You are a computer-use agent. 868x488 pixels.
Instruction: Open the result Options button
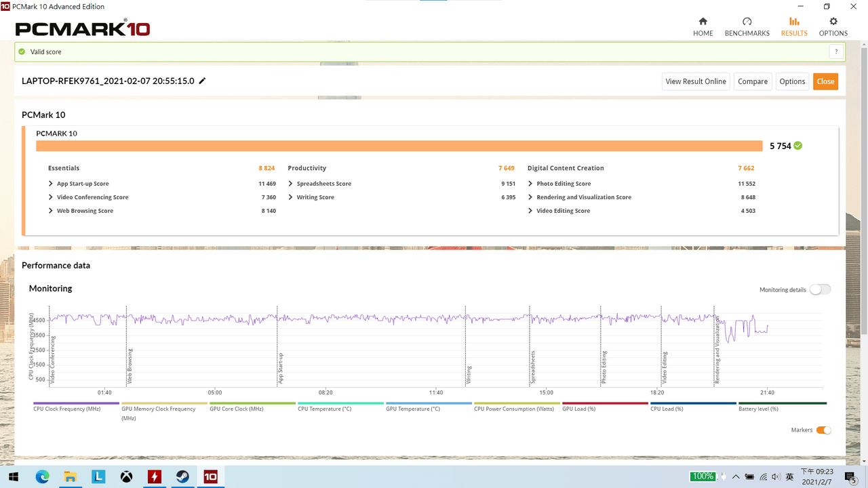792,81
